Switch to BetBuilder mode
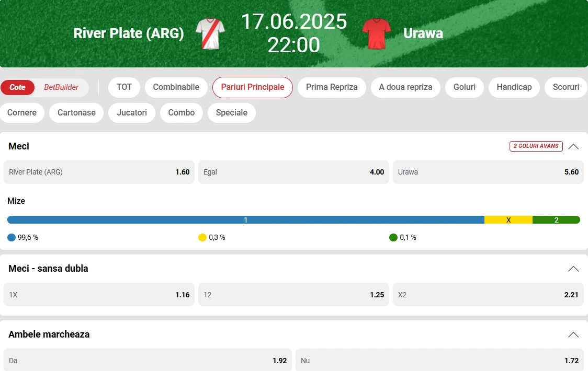588x371 pixels. click(61, 87)
